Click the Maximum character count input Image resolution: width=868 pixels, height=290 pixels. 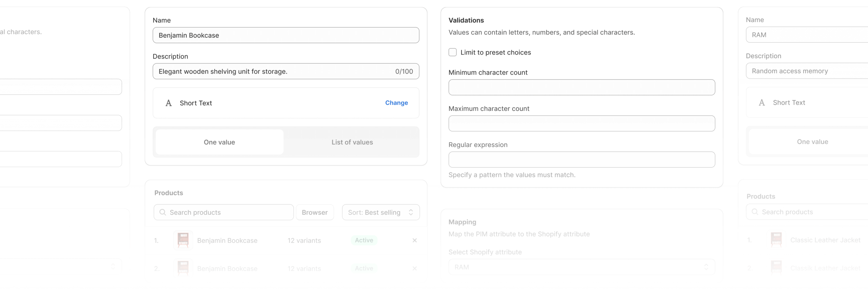581,124
